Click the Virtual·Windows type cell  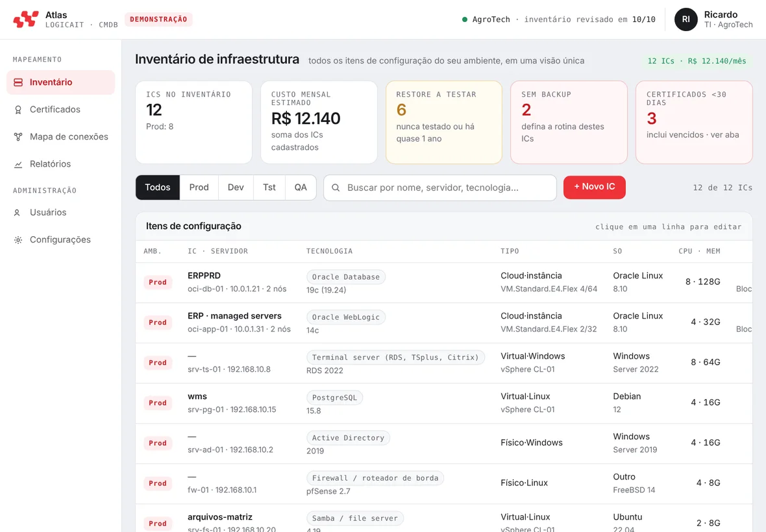tap(533, 356)
